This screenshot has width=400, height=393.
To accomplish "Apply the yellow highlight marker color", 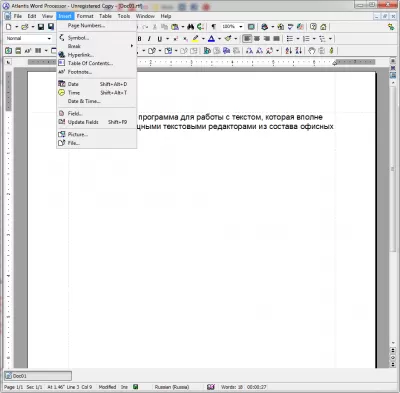I will click(x=195, y=39).
